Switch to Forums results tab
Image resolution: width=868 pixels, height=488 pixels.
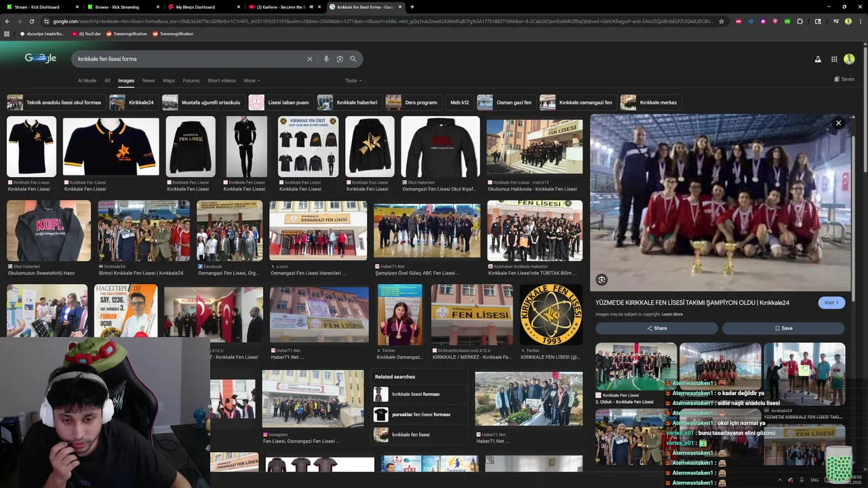(x=191, y=81)
